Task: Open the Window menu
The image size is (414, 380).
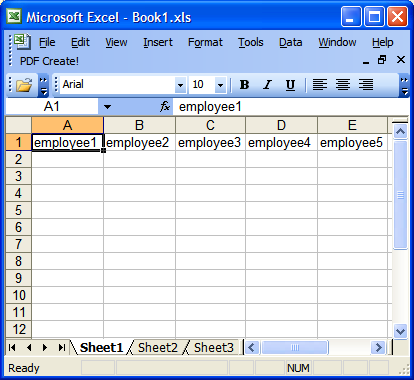Action: [337, 42]
